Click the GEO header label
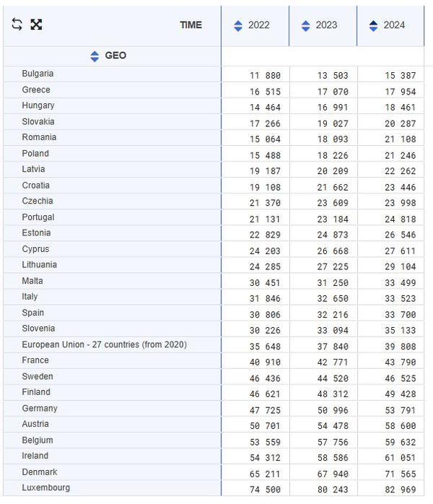433x504 pixels. 115,56
